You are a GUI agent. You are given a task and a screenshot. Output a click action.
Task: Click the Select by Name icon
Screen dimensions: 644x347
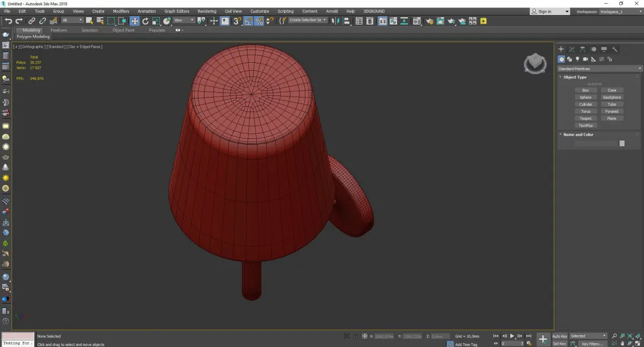[100, 21]
